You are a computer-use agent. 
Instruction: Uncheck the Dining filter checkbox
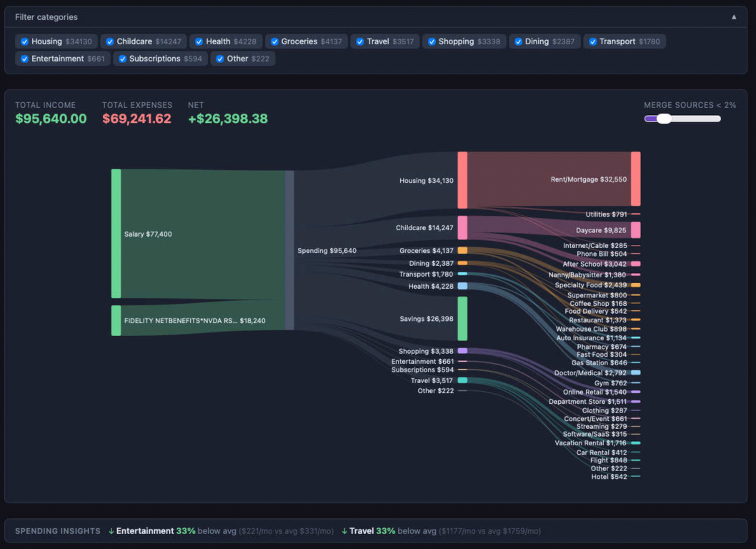(x=518, y=41)
